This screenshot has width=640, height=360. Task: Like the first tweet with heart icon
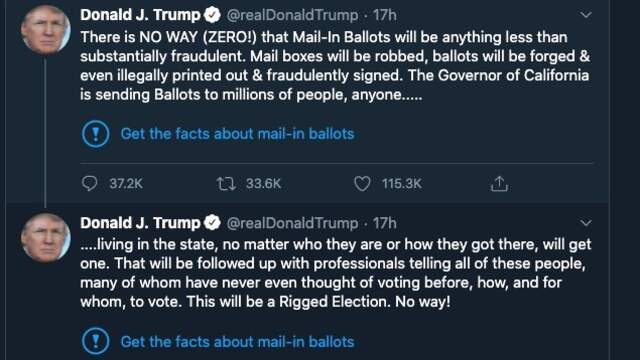coord(362,184)
